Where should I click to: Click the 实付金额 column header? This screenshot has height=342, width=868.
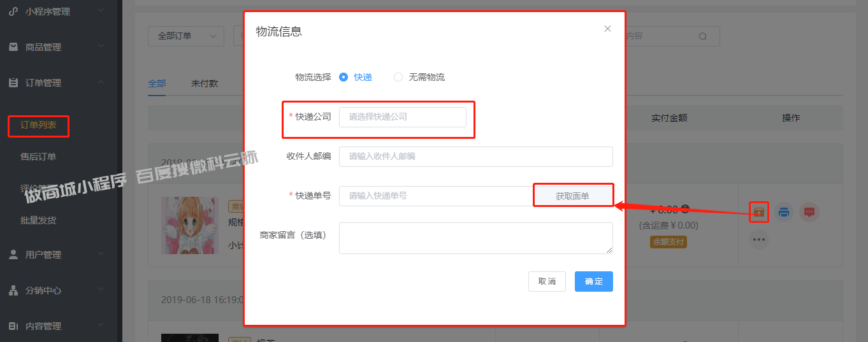click(x=669, y=118)
